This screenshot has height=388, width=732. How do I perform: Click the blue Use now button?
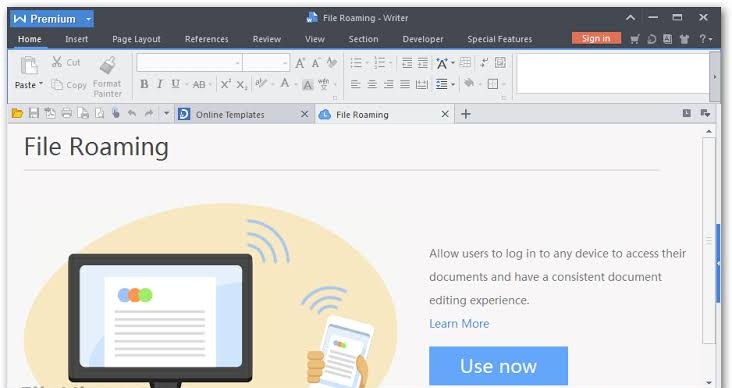[499, 366]
